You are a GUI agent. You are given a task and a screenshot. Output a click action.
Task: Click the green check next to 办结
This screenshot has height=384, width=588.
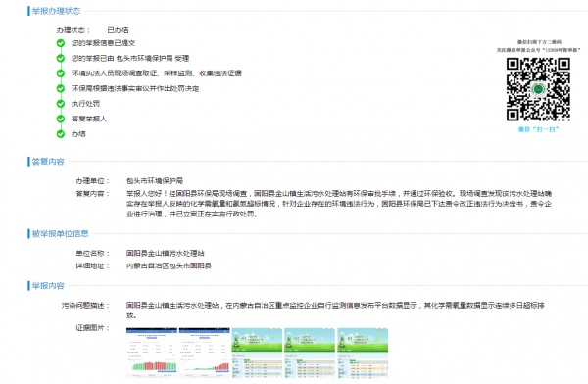61,134
